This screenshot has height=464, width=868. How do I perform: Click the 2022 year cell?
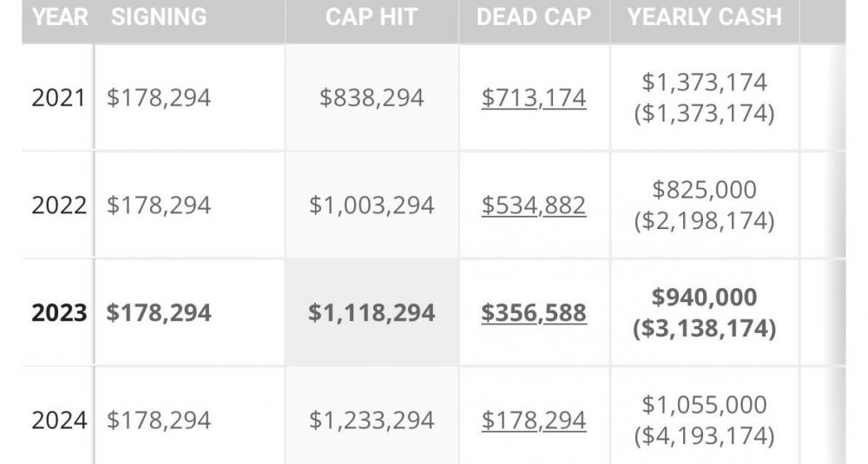click(x=58, y=206)
